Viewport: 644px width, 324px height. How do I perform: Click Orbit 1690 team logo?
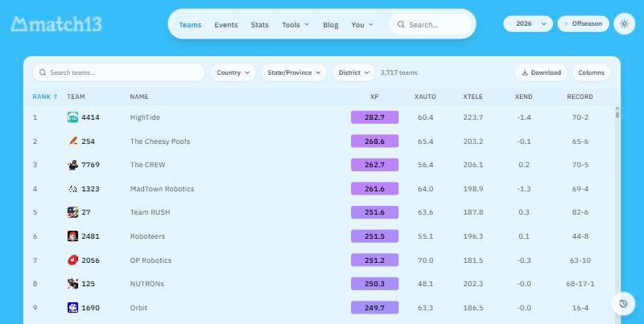point(72,308)
